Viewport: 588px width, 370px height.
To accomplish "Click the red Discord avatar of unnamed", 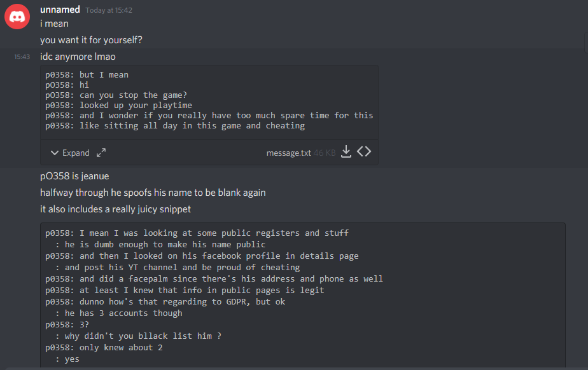I will 17,17.
